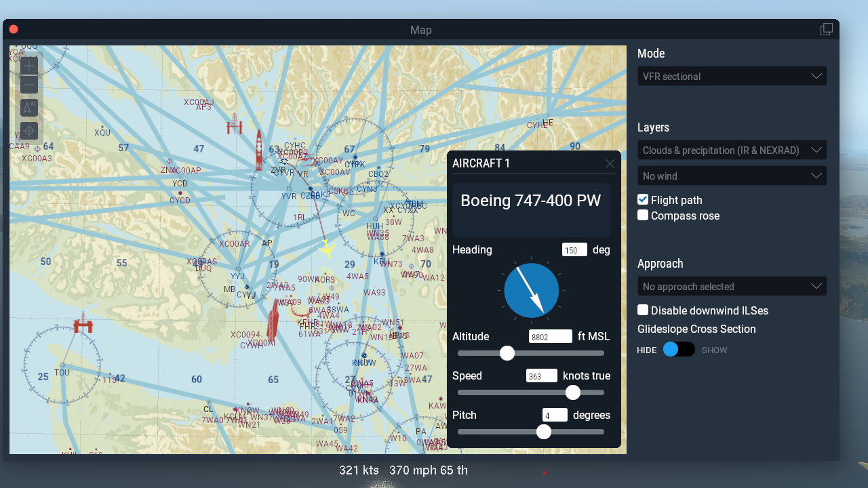Click the TOU VOR label on map
This screenshot has height=488, width=868.
[62, 373]
